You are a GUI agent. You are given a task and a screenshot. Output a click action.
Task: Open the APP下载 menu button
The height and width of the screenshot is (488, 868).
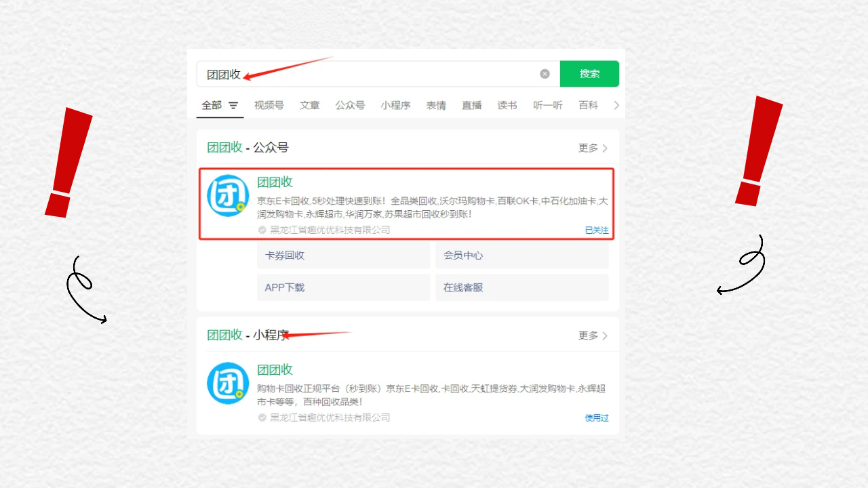pyautogui.click(x=344, y=287)
